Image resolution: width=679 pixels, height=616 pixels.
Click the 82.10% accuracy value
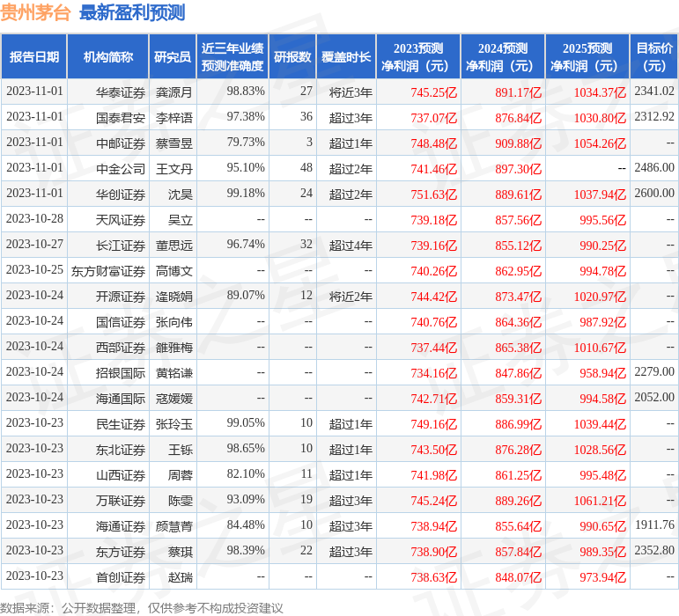coord(246,474)
